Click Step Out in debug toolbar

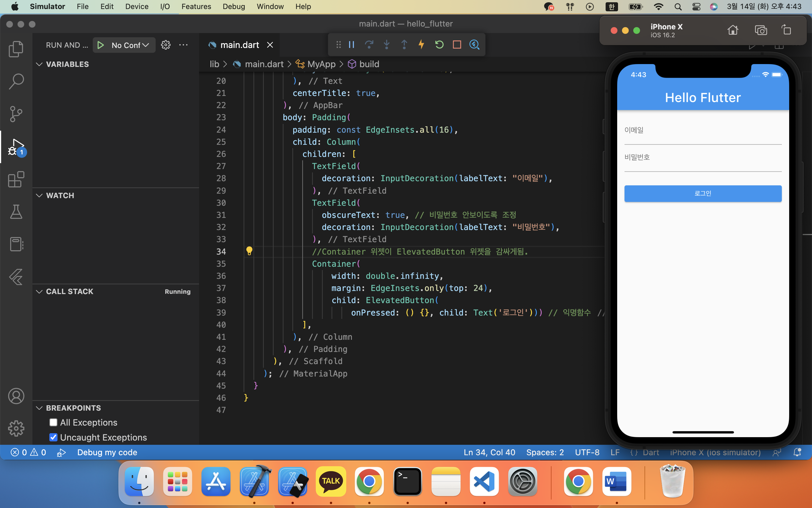point(404,44)
